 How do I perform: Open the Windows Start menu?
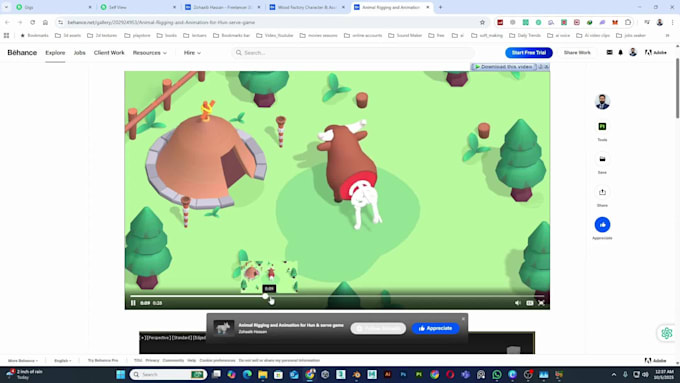click(121, 374)
